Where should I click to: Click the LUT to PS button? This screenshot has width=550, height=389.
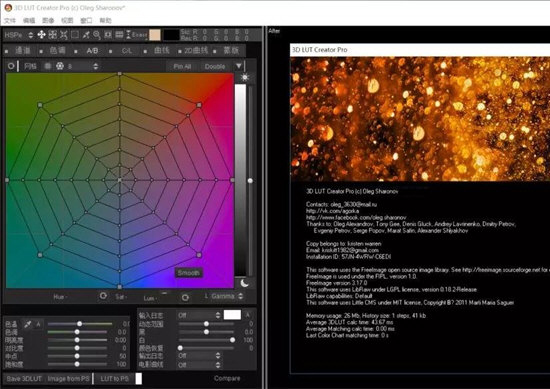click(114, 378)
